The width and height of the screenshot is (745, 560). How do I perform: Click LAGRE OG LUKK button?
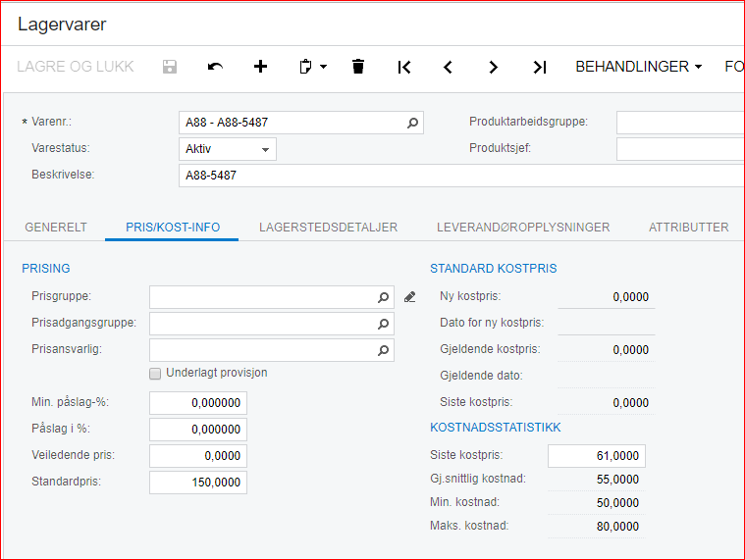point(75,67)
